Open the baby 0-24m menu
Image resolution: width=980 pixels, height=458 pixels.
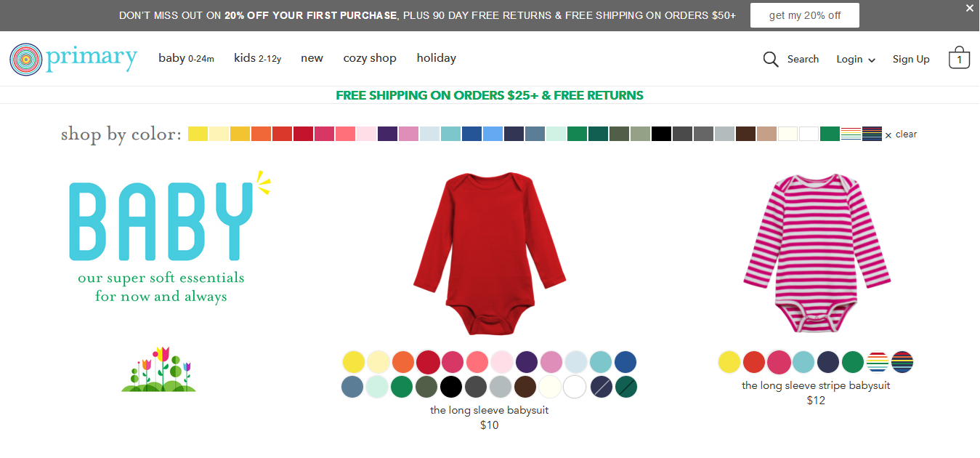[186, 58]
